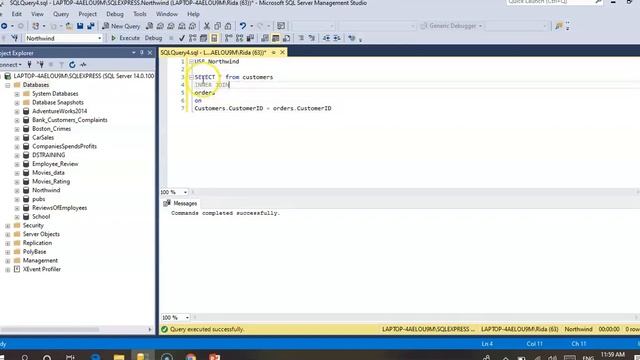Toggle Results to Grid icon

(x=276, y=38)
